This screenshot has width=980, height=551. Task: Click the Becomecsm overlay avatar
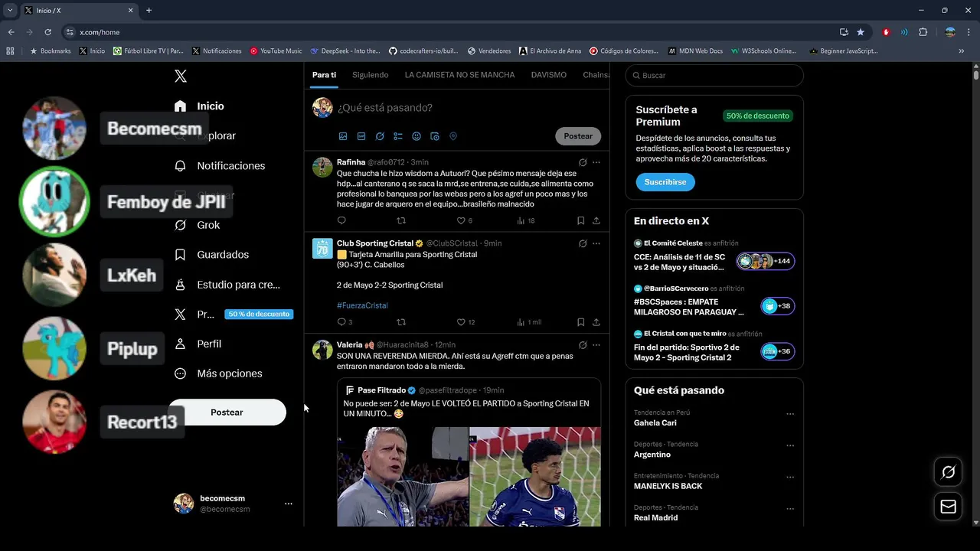54,128
